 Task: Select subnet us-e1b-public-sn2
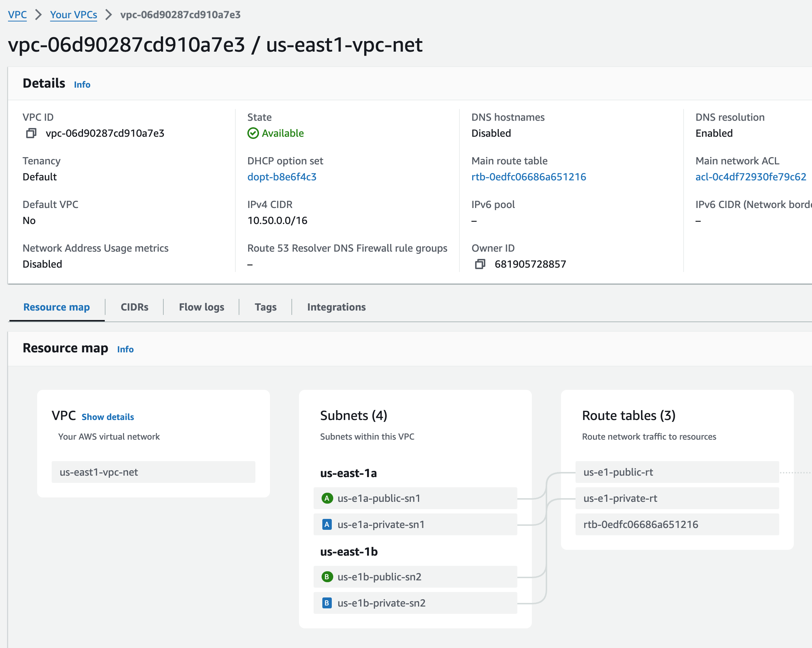pos(415,577)
